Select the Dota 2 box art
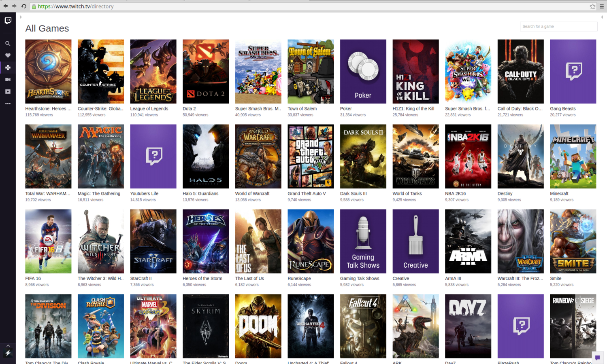The width and height of the screenshot is (607, 364). [206, 72]
